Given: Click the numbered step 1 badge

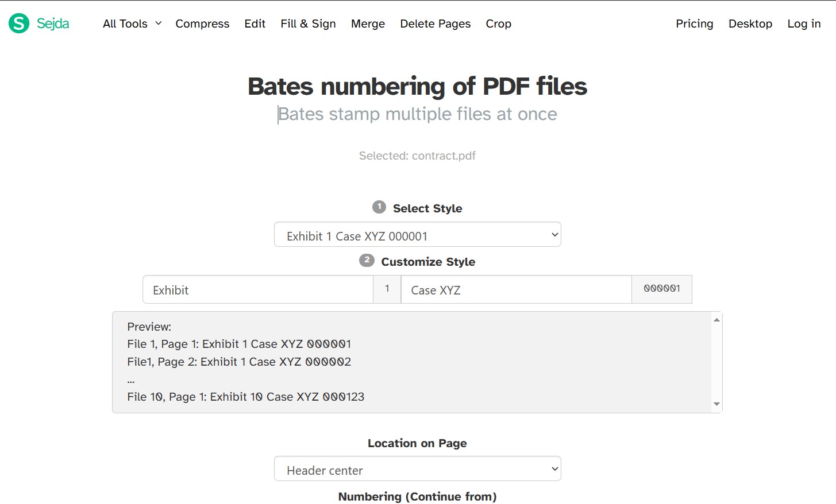Looking at the screenshot, I should click(x=379, y=207).
